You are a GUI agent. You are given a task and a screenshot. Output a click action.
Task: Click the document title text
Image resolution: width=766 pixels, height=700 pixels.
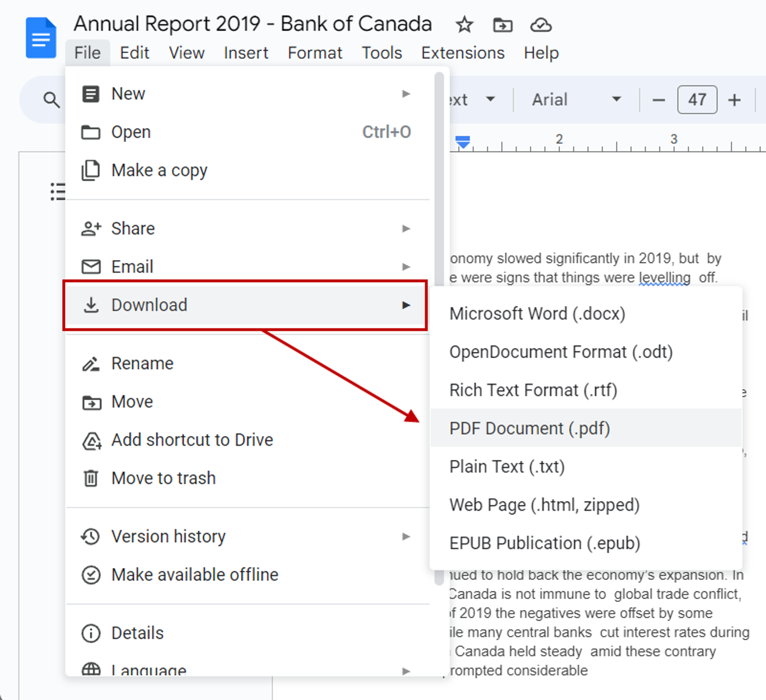(253, 24)
